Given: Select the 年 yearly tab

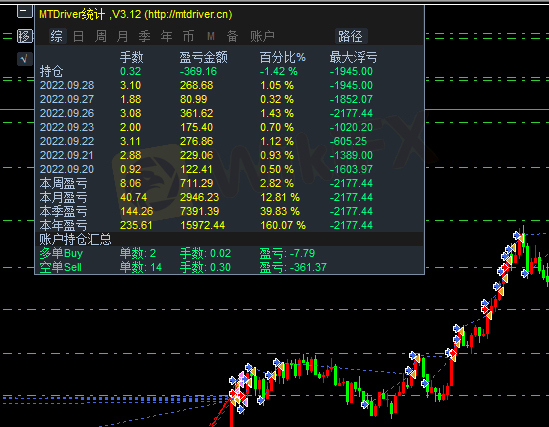Looking at the screenshot, I should (166, 36).
